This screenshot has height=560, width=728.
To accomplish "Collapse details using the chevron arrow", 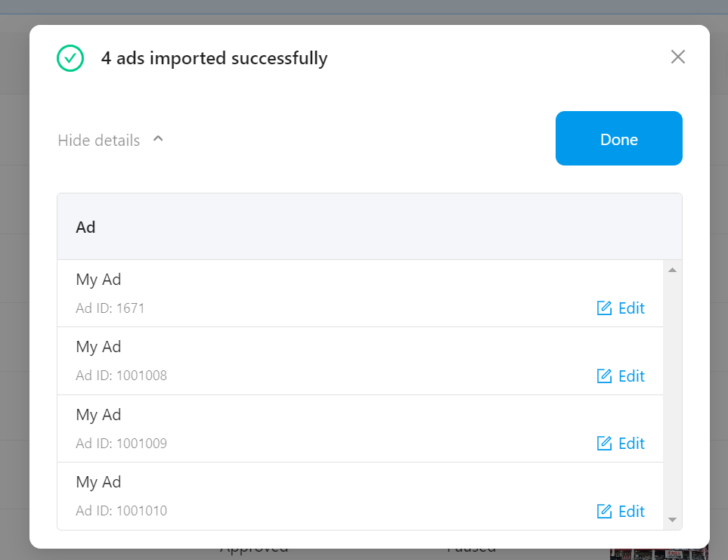I will pyautogui.click(x=158, y=139).
